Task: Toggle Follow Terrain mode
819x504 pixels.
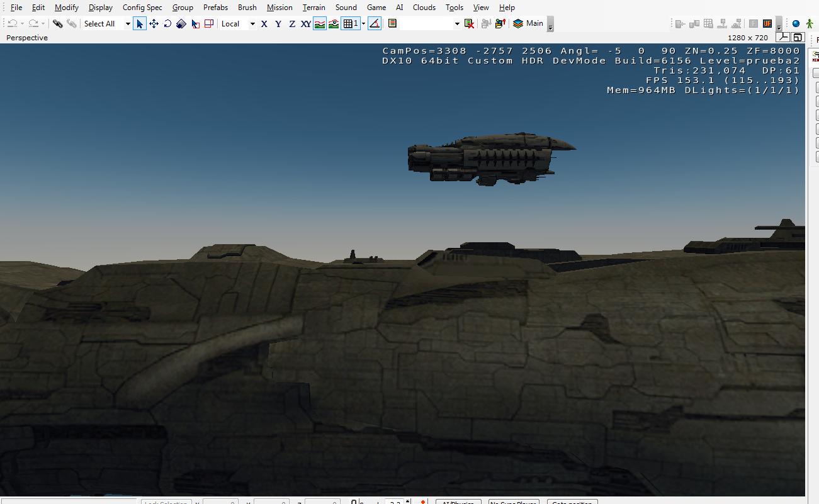Action: [x=320, y=24]
